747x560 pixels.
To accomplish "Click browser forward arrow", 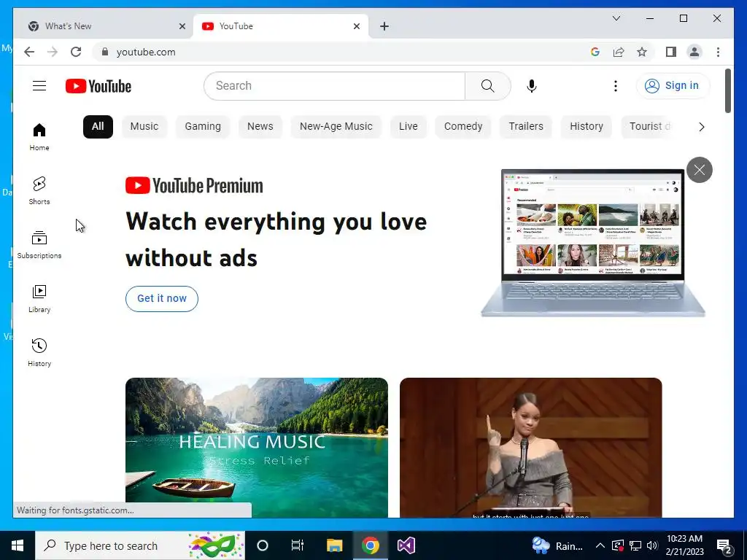I will (53, 52).
